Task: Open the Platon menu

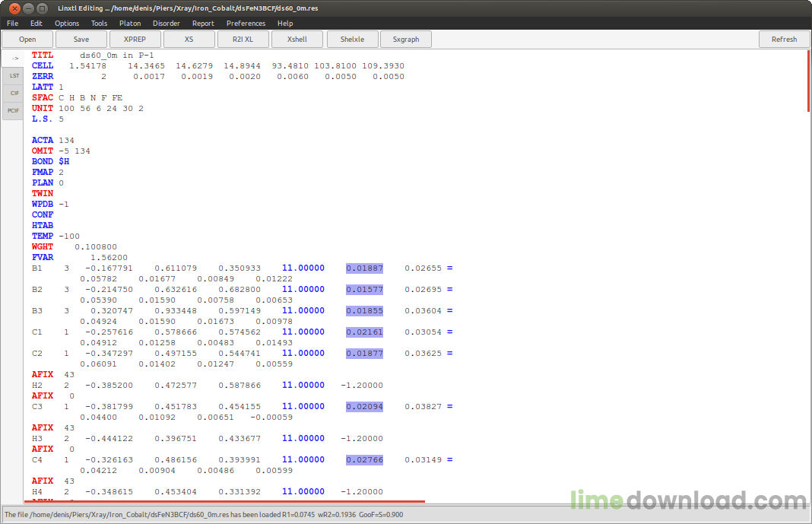Action: pos(130,24)
